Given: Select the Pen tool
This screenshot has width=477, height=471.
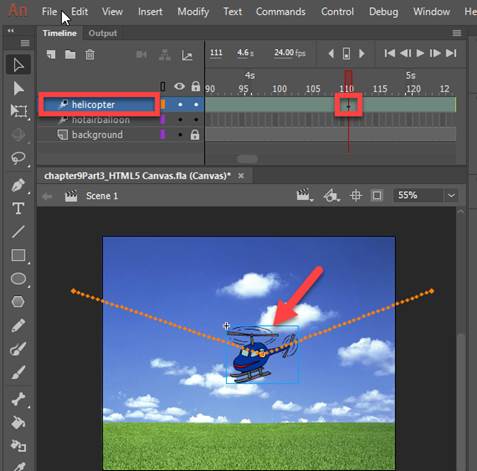Looking at the screenshot, I should (18, 185).
